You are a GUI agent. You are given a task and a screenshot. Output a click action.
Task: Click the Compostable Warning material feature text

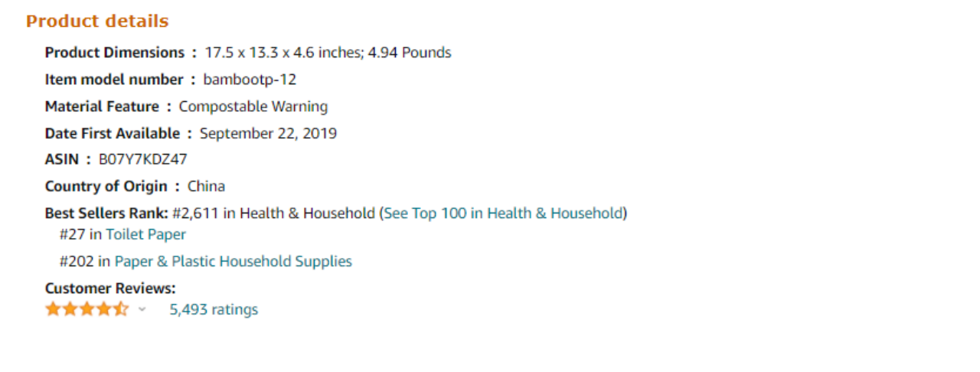point(253,106)
